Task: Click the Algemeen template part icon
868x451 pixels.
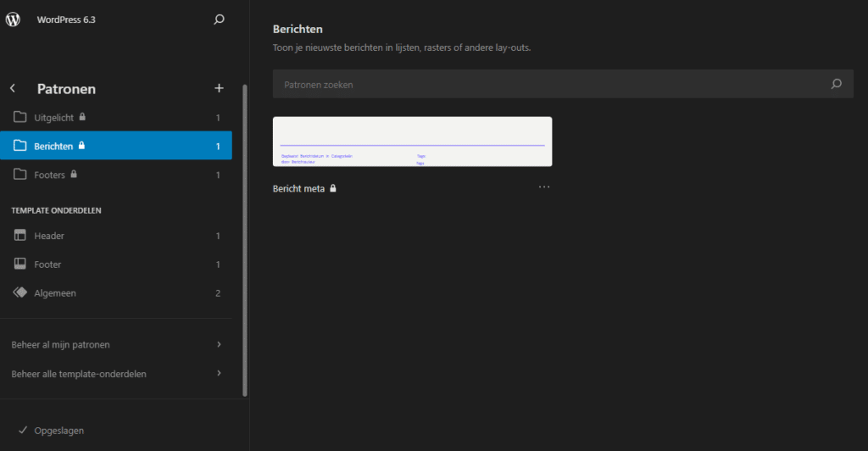Action: coord(20,292)
